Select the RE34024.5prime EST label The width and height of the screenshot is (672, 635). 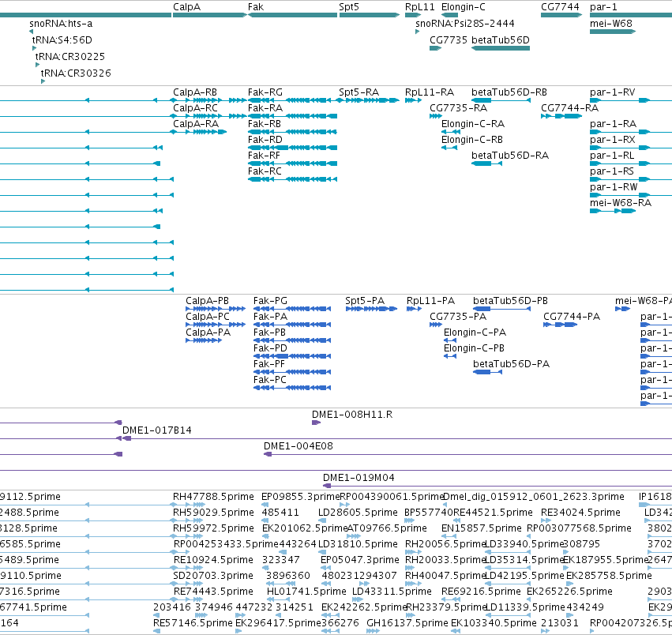pos(580,513)
